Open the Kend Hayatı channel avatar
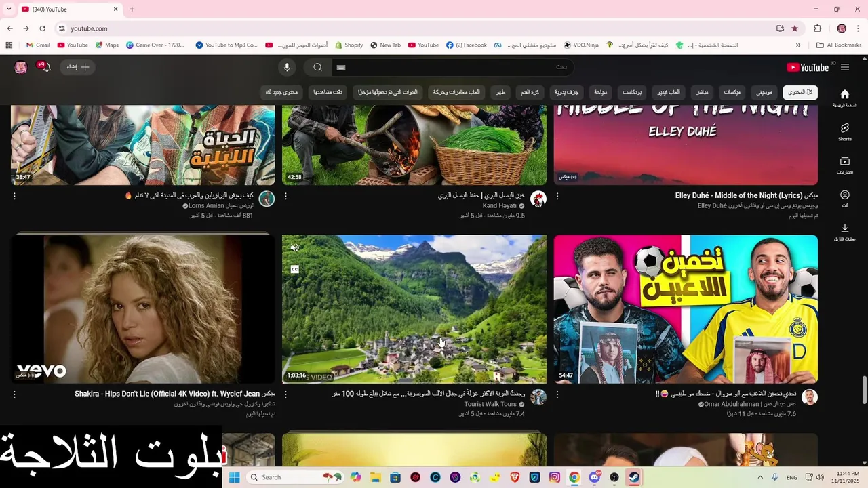This screenshot has width=868, height=488. click(x=538, y=199)
